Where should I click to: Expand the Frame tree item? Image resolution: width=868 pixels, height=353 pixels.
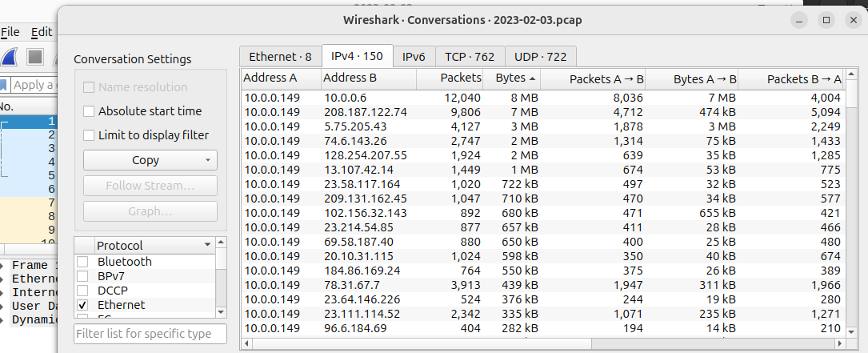coord(2,266)
